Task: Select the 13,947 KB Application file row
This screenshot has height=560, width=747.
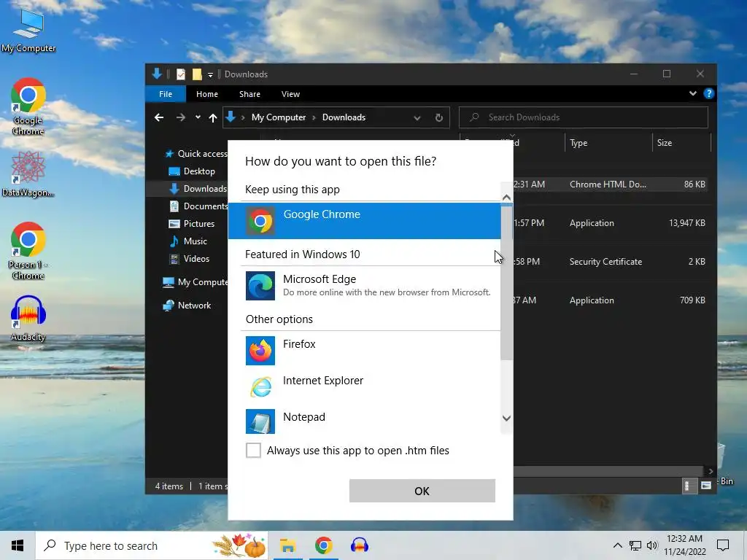Action: [x=610, y=223]
